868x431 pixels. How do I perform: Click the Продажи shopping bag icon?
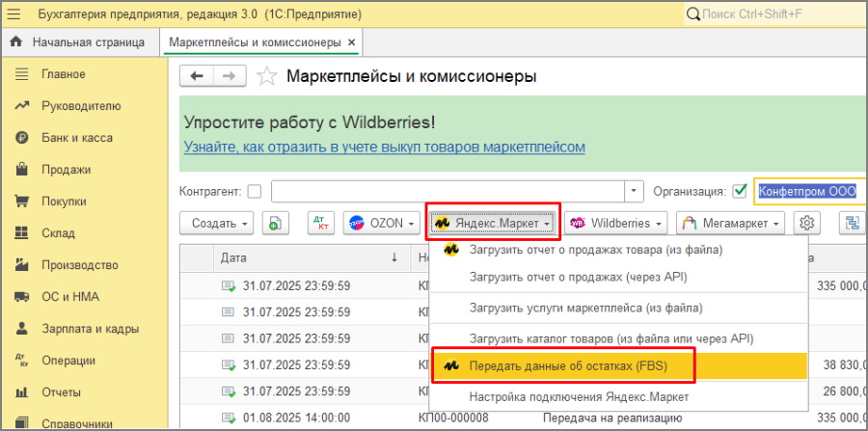(x=21, y=170)
